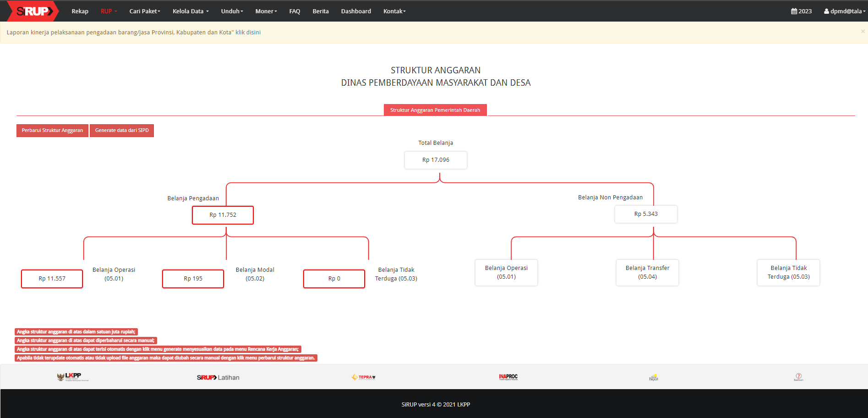The height and width of the screenshot is (418, 868).
Task: Select Struktur Anggaran Pemerintah Daerah tab
Action: pyautogui.click(x=435, y=110)
